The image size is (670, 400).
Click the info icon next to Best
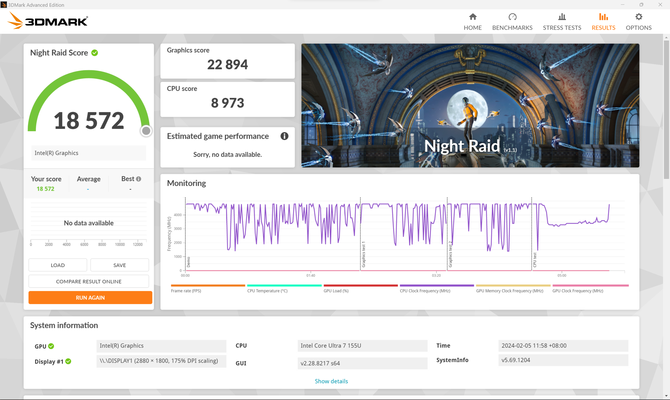tap(138, 179)
